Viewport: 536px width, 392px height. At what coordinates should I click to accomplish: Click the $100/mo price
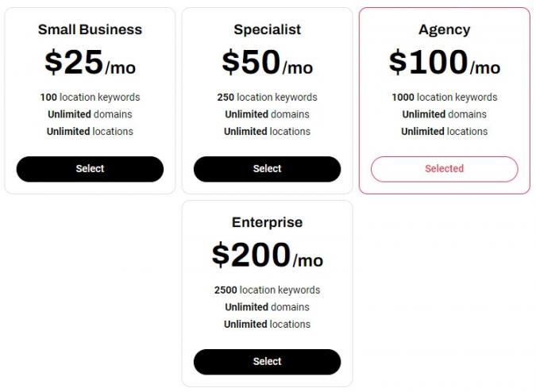[x=444, y=63]
